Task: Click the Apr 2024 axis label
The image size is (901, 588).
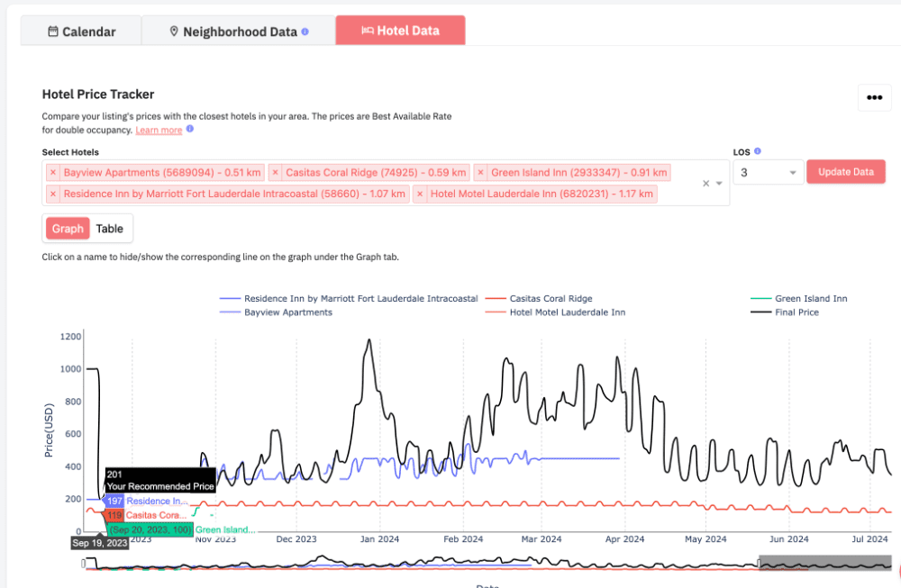Action: [624, 539]
